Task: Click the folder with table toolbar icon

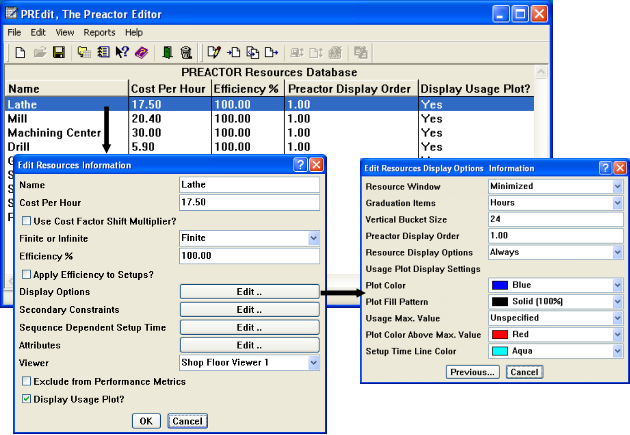Action: pos(84,52)
